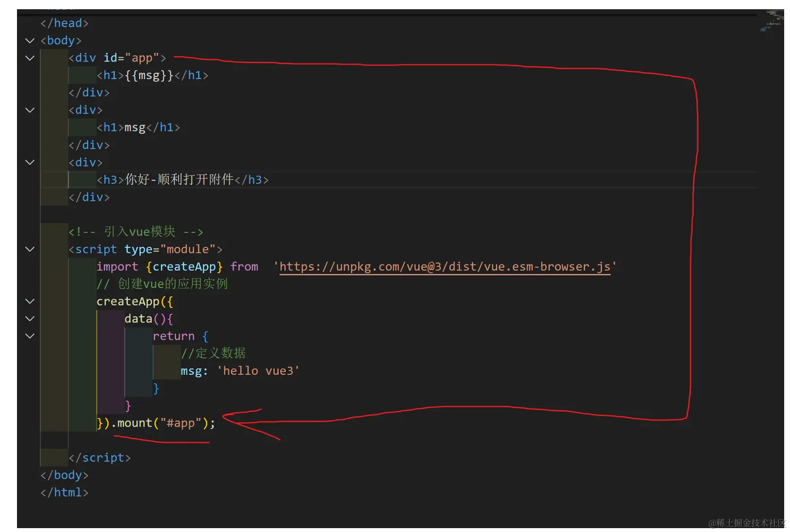Screen dimensions: 790x532
Task: Click the h3 line with 你好-顺利打开附件
Action: click(182, 180)
